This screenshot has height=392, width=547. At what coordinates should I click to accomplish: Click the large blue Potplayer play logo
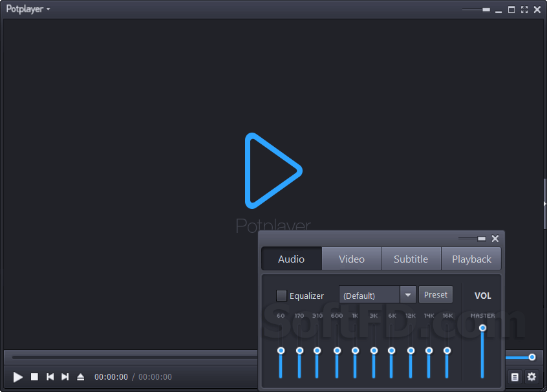pyautogui.click(x=273, y=171)
